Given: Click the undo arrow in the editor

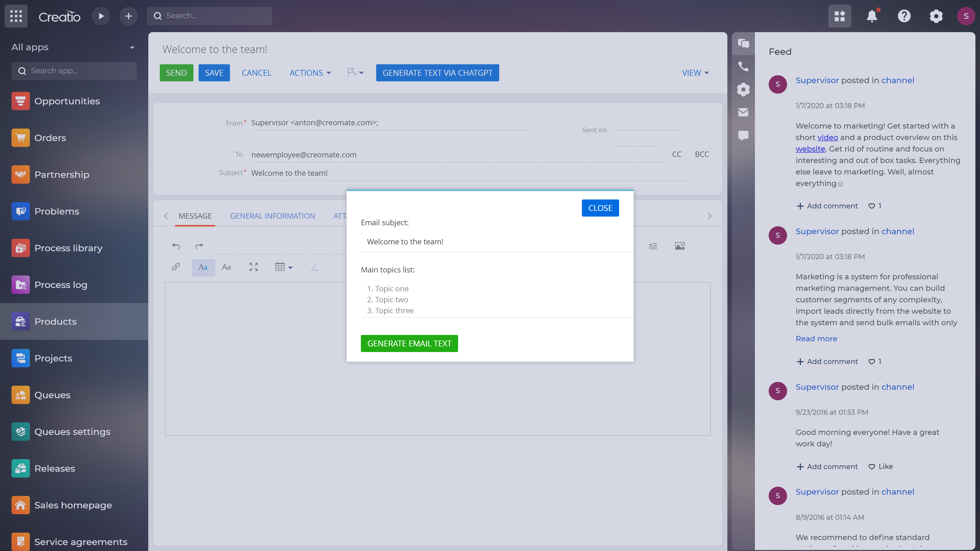Looking at the screenshot, I should click(x=176, y=246).
